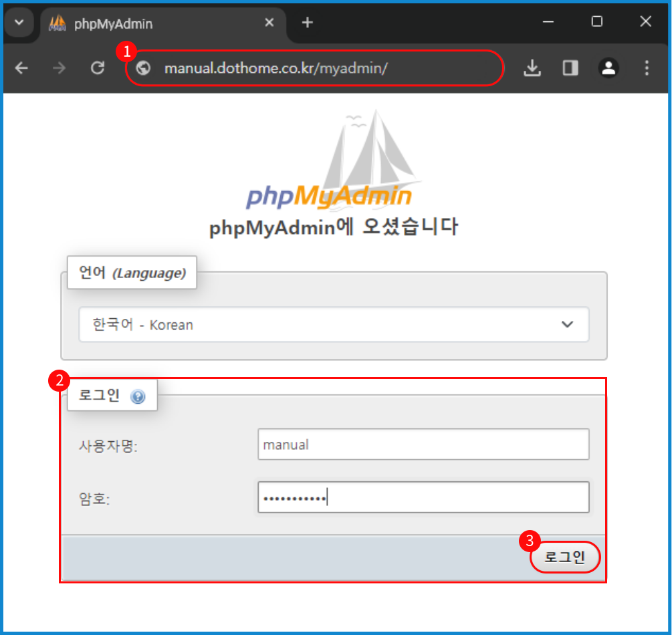Click the help icon beside 로그인
This screenshot has height=635, width=672.
138,397
